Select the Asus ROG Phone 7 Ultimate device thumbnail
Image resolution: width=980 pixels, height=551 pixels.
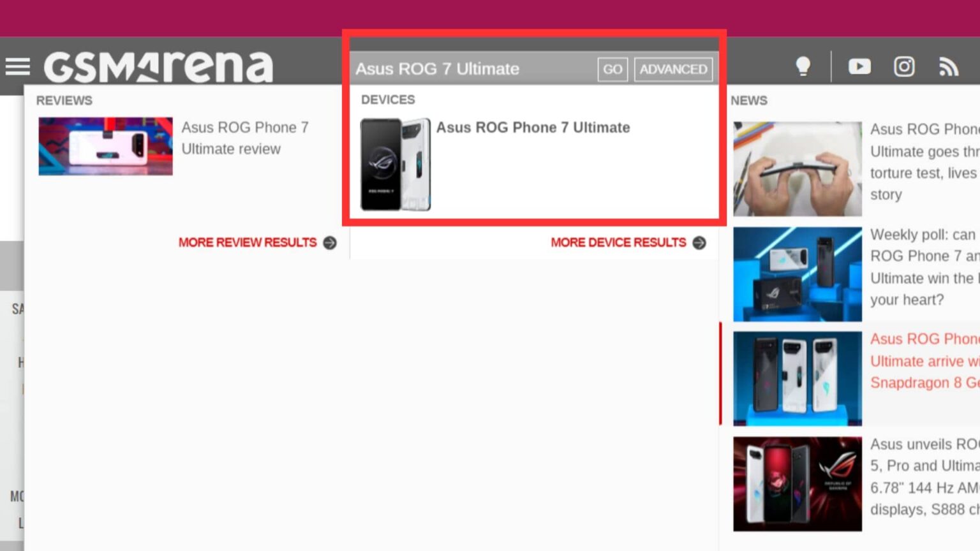(x=396, y=165)
